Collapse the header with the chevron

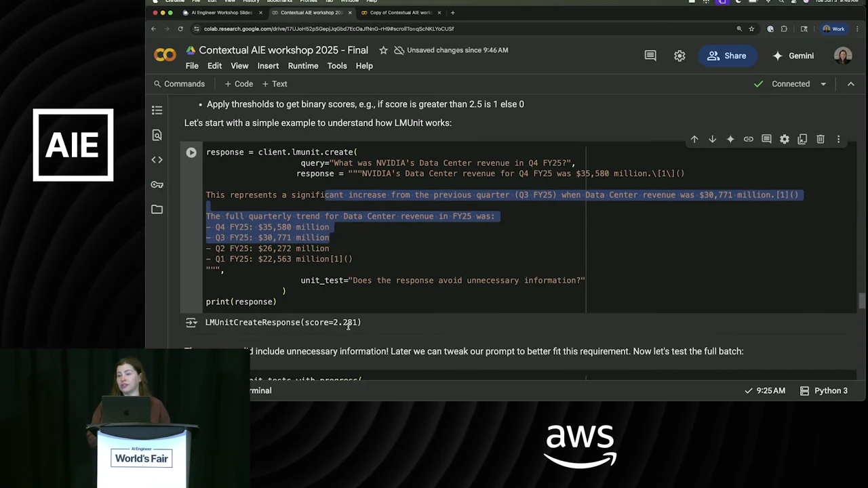[851, 84]
